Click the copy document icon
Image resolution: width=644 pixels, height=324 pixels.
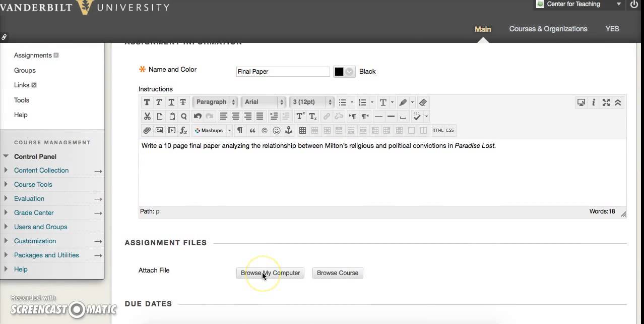point(159,116)
